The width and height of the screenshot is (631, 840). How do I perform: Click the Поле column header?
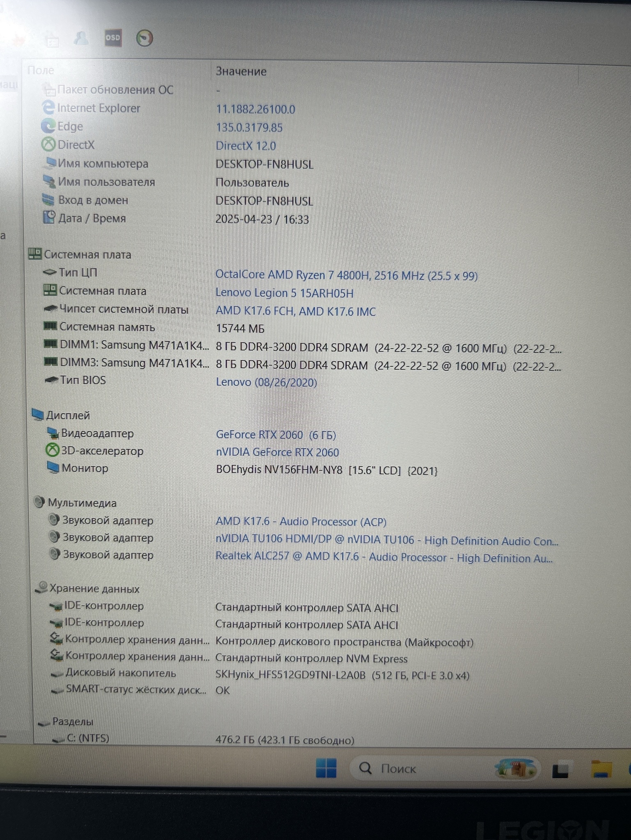tap(41, 70)
